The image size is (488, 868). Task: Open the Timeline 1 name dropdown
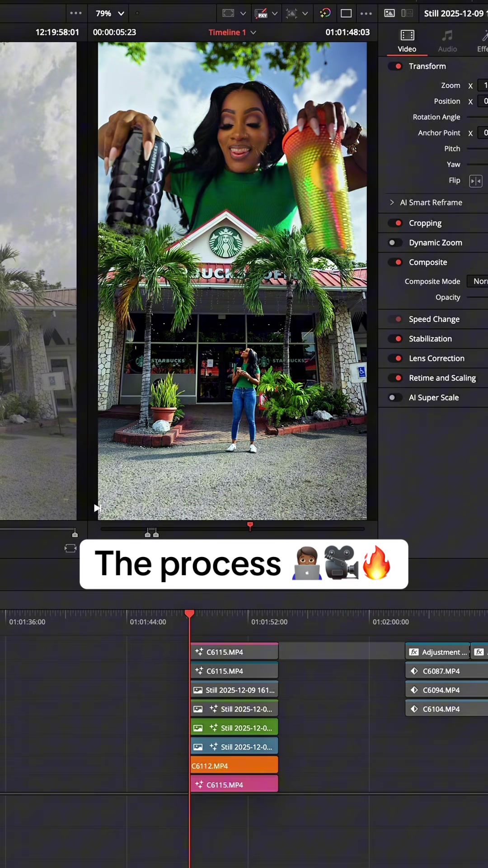[232, 32]
